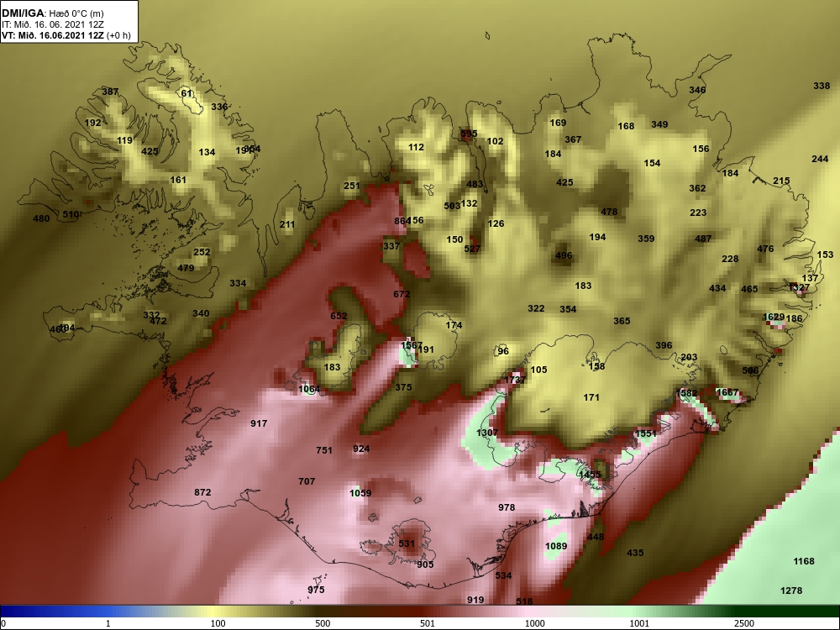The height and width of the screenshot is (630, 840).
Task: Click the map value '215'
Action: pos(781,181)
